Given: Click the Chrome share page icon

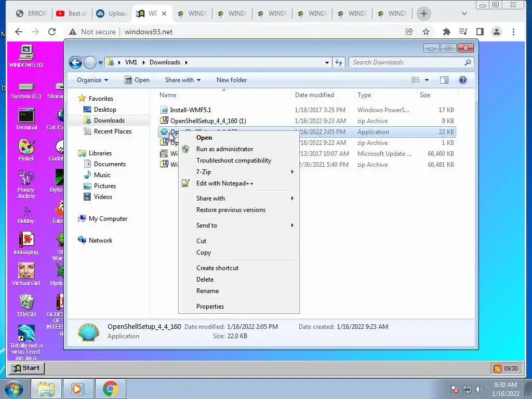Looking at the screenshot, I should pos(409,32).
